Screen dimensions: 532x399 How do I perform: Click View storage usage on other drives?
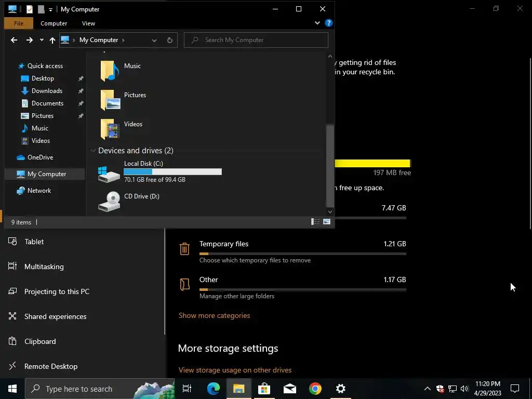coord(235,370)
